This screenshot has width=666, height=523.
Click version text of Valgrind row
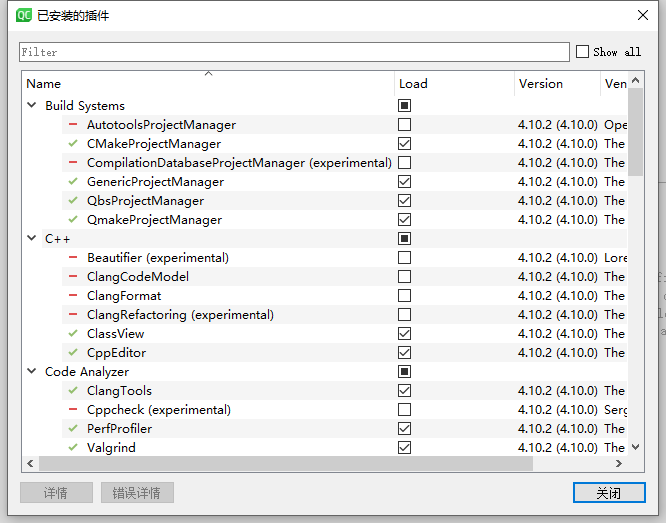[558, 447]
